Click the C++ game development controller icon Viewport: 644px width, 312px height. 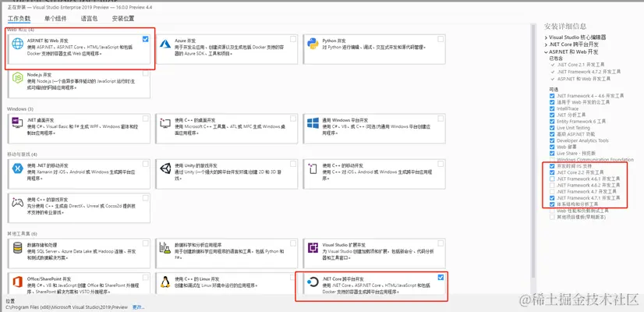point(18,203)
